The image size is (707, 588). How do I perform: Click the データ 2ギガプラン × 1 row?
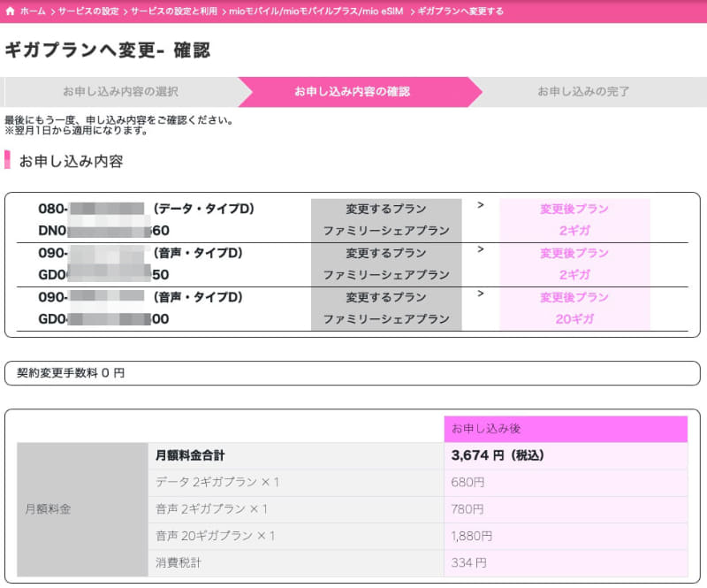pos(217,483)
